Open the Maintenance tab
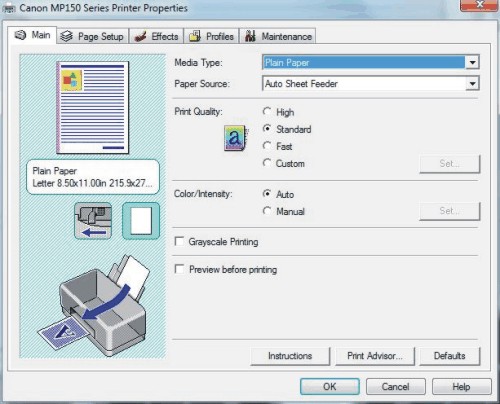Viewport: 500px width, 404px height. click(278, 36)
